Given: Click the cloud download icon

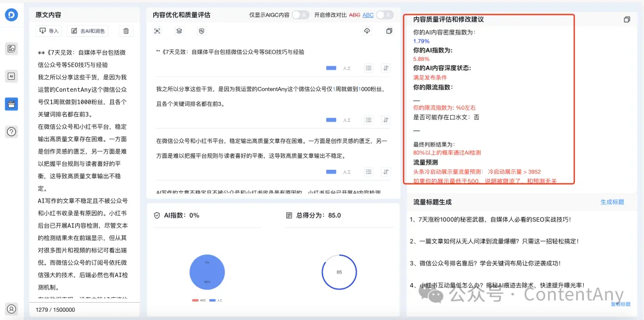Looking at the screenshot, I should [367, 31].
